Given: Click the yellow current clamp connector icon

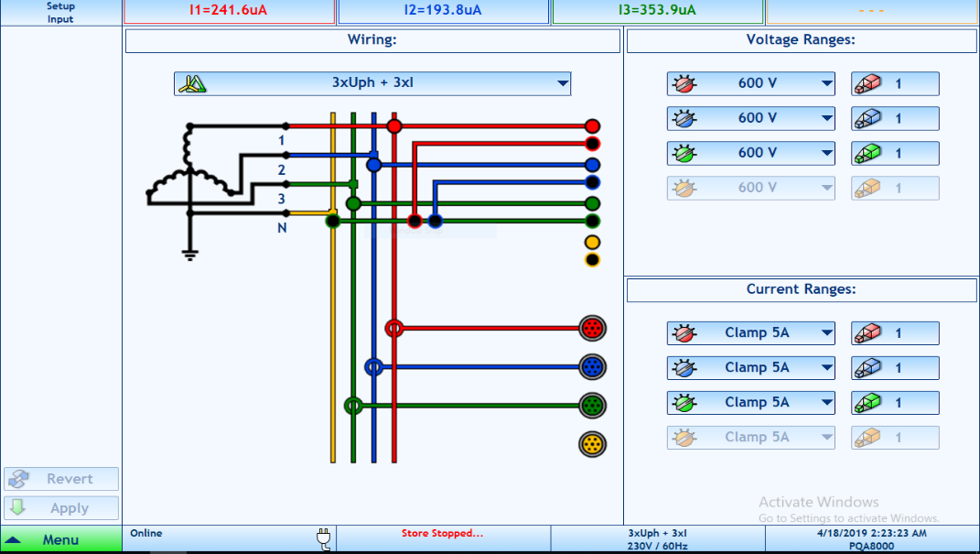Looking at the screenshot, I should click(592, 445).
